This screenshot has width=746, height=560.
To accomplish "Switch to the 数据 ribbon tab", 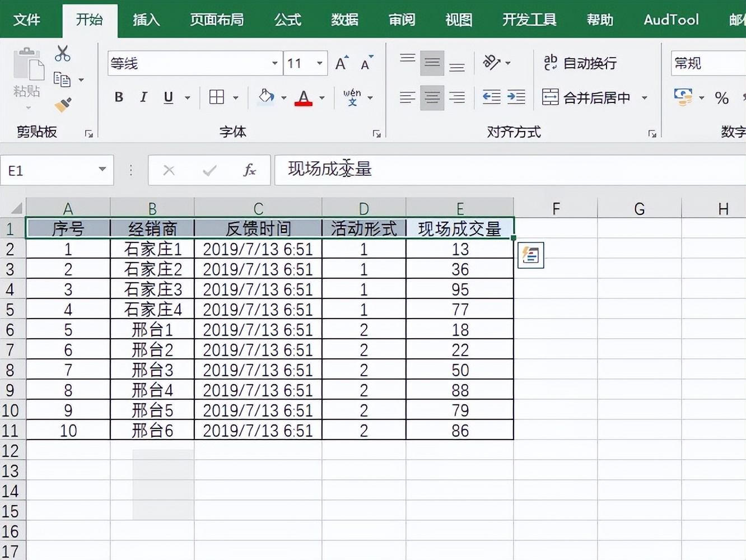I will tap(344, 20).
